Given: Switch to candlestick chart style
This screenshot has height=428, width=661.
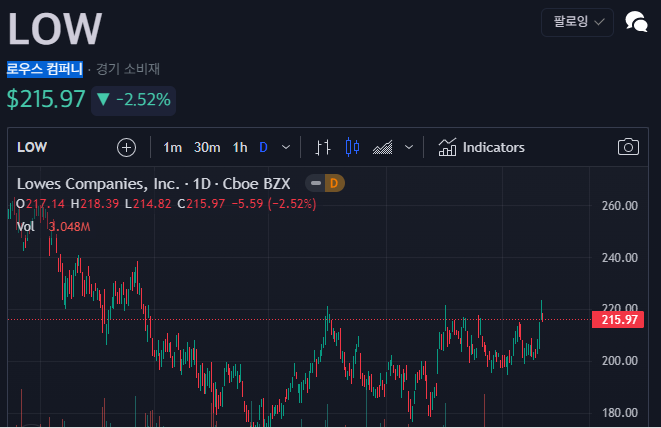Looking at the screenshot, I should pyautogui.click(x=352, y=148).
